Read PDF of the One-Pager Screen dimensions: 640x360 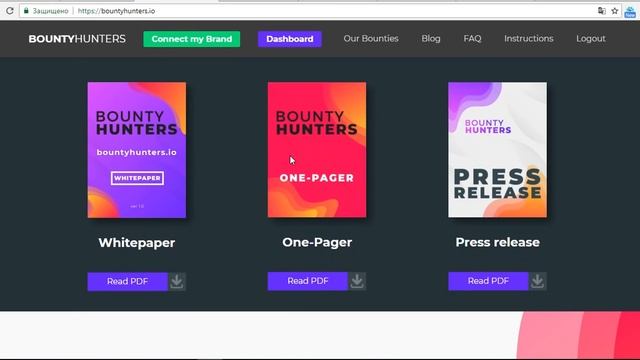point(308,281)
